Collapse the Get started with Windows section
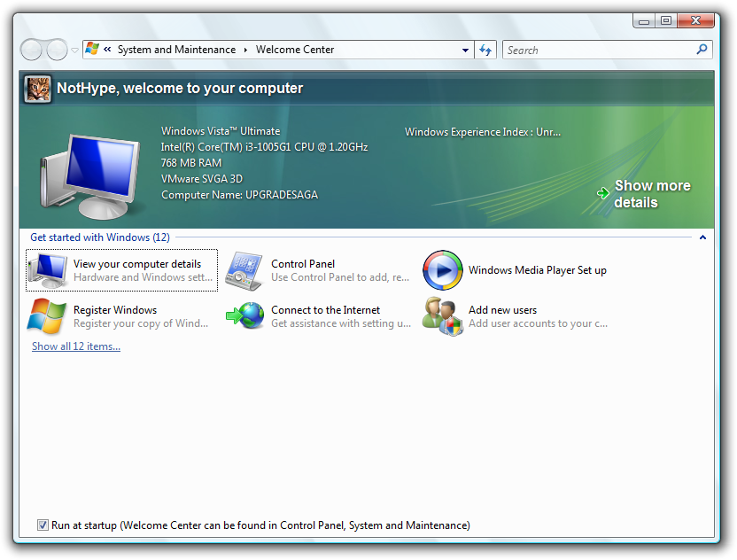This screenshot has height=560, width=737. click(702, 237)
